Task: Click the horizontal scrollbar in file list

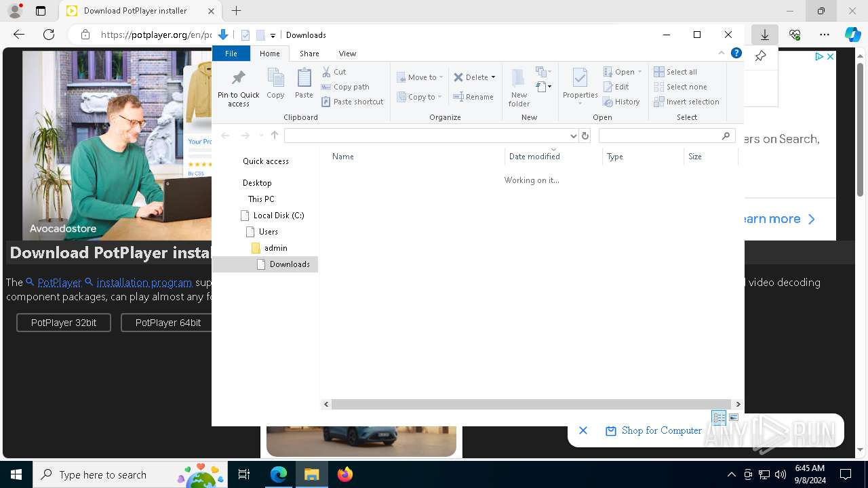Action: 531,404
